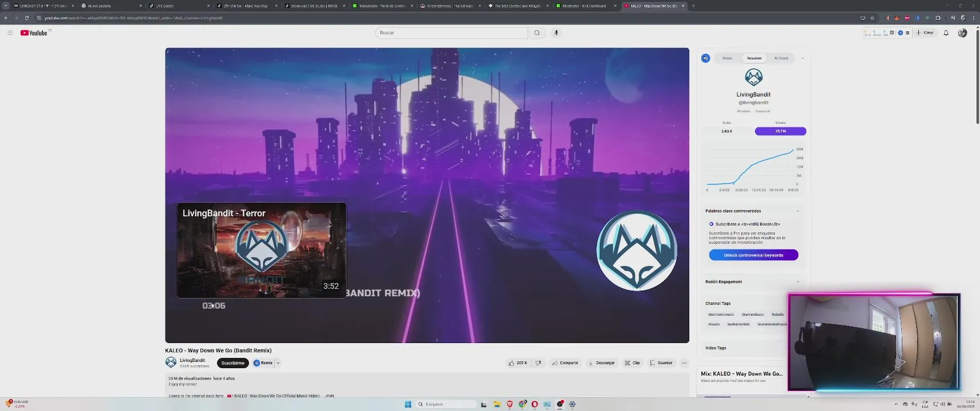Switch to the StreamElements browser tab
This screenshot has width=980, height=411.
tap(450, 6)
